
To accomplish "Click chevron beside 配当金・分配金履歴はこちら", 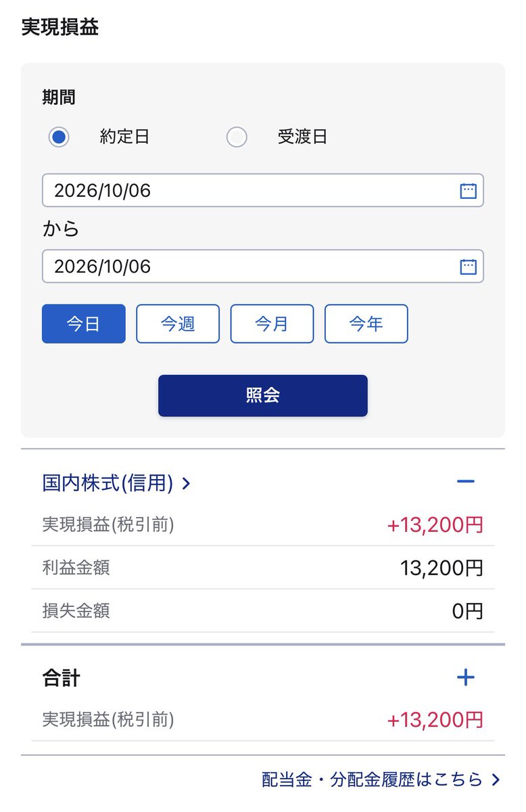I will point(496,780).
